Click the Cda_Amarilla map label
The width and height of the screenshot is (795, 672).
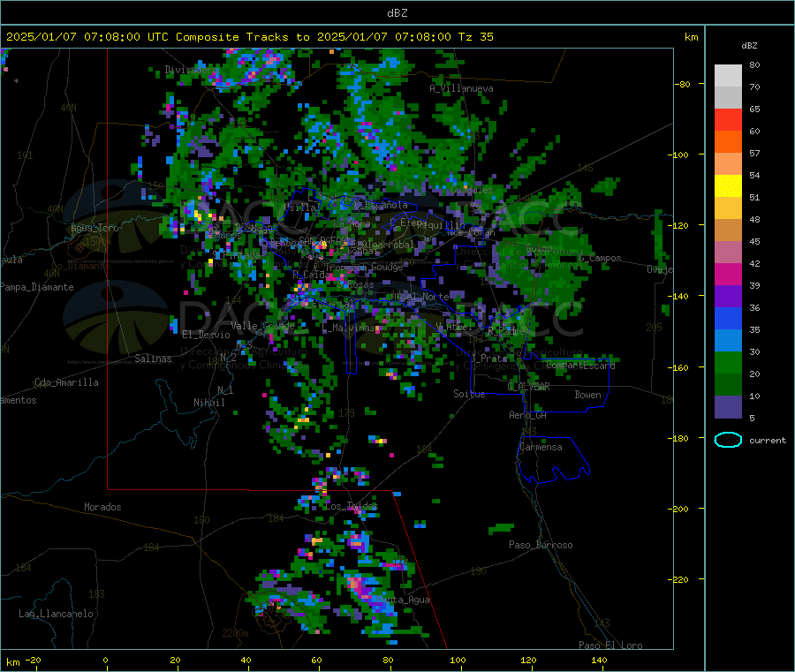[66, 382]
